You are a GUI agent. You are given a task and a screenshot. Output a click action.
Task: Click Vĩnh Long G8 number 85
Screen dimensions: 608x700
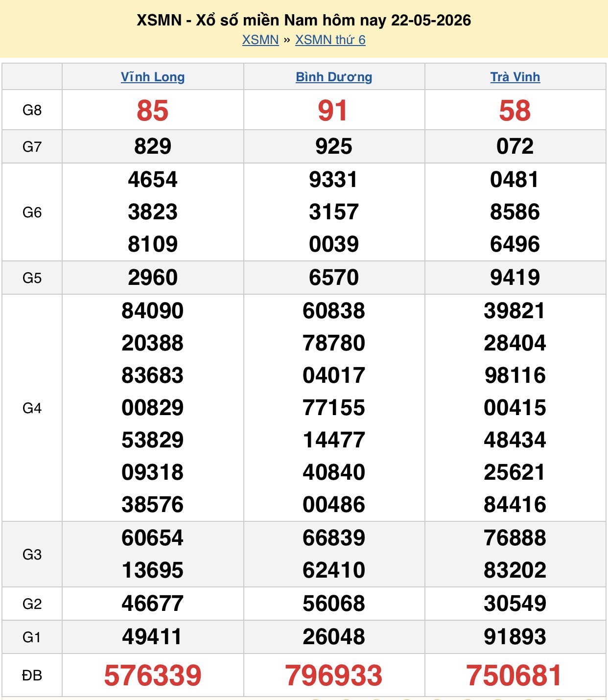coord(153,111)
